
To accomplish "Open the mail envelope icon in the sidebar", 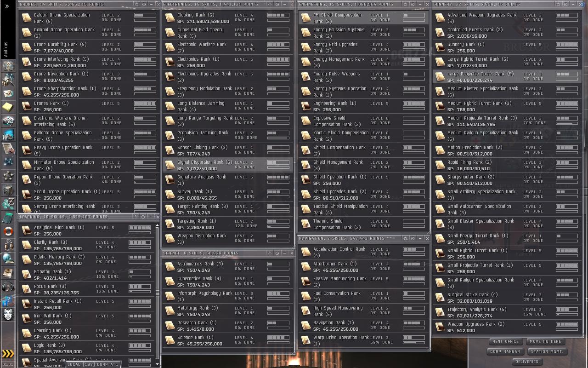I will click(x=8, y=93).
